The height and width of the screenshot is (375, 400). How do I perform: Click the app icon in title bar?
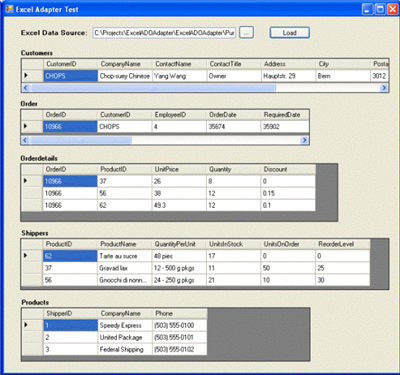9,9
